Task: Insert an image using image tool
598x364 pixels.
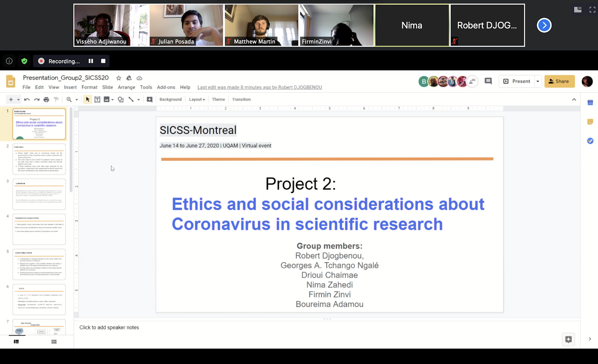Action: (107, 99)
